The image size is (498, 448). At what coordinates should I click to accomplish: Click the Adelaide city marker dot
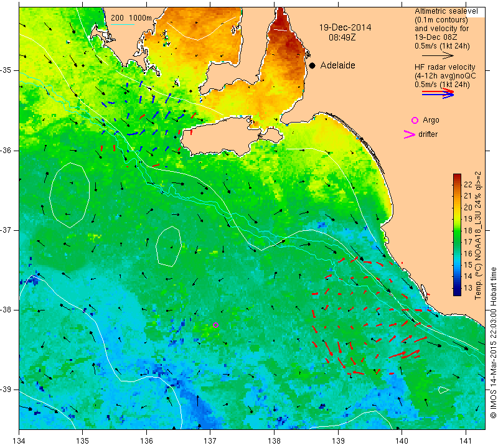click(x=312, y=66)
